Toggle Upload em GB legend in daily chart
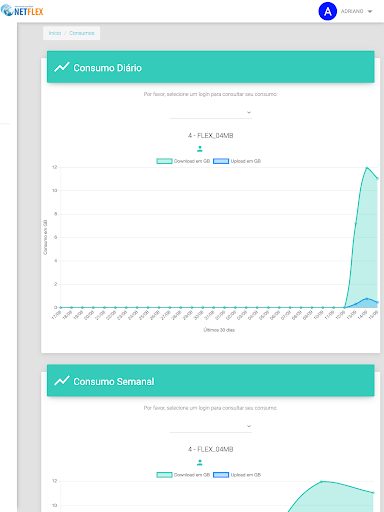The image size is (384, 512). 237,161
